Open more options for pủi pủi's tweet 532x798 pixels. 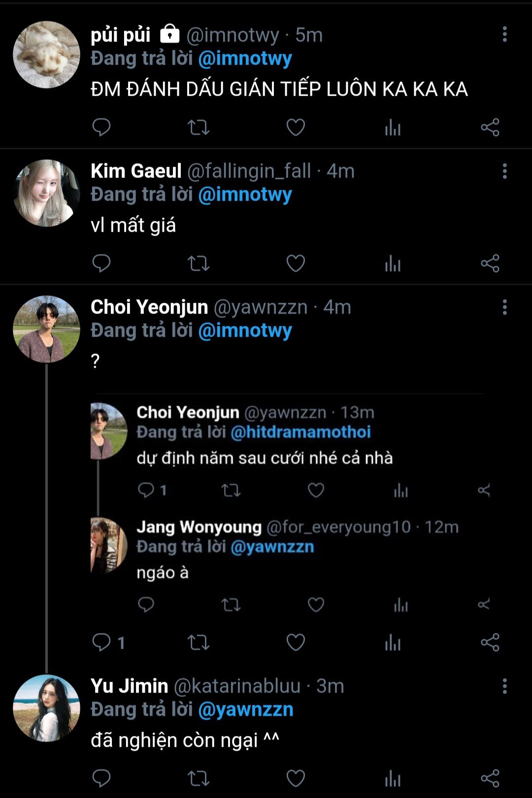point(504,35)
